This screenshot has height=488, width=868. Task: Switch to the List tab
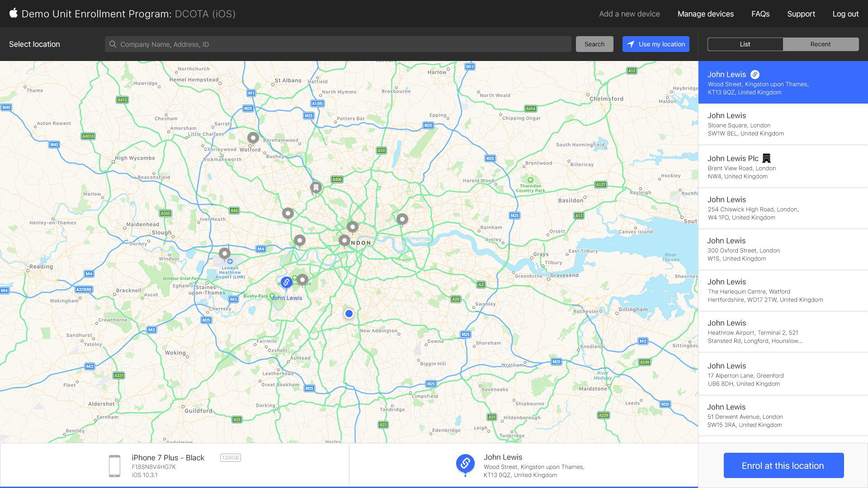pos(745,44)
